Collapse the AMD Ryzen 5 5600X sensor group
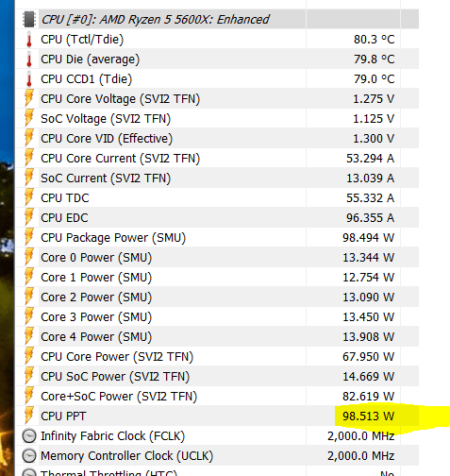This screenshot has width=450, height=476. coord(29,19)
